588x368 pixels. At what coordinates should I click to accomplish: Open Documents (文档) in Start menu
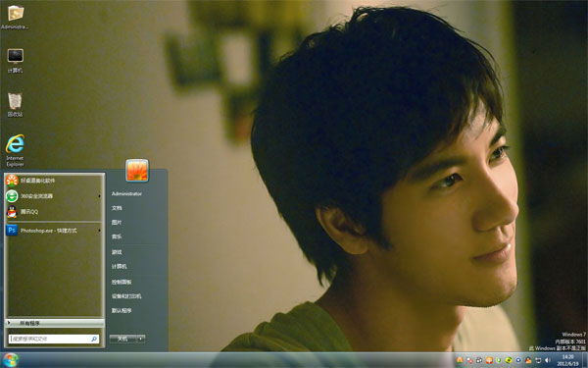(x=117, y=208)
